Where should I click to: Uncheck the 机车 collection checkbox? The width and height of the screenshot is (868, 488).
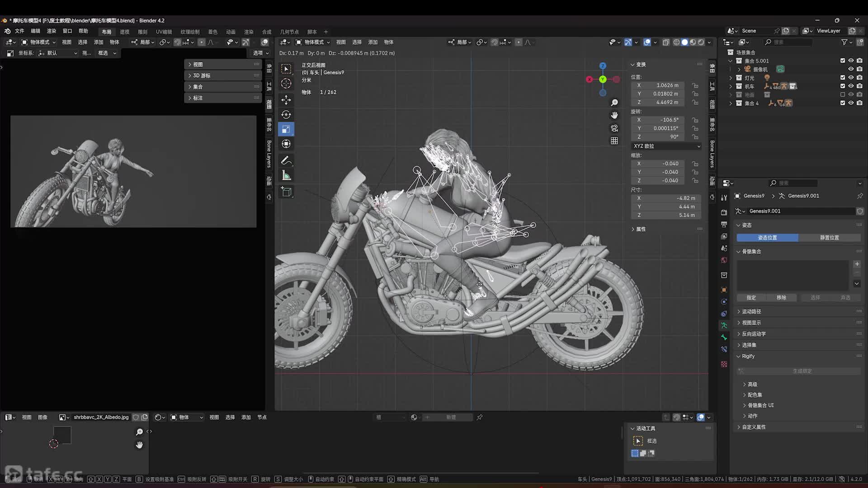point(843,86)
